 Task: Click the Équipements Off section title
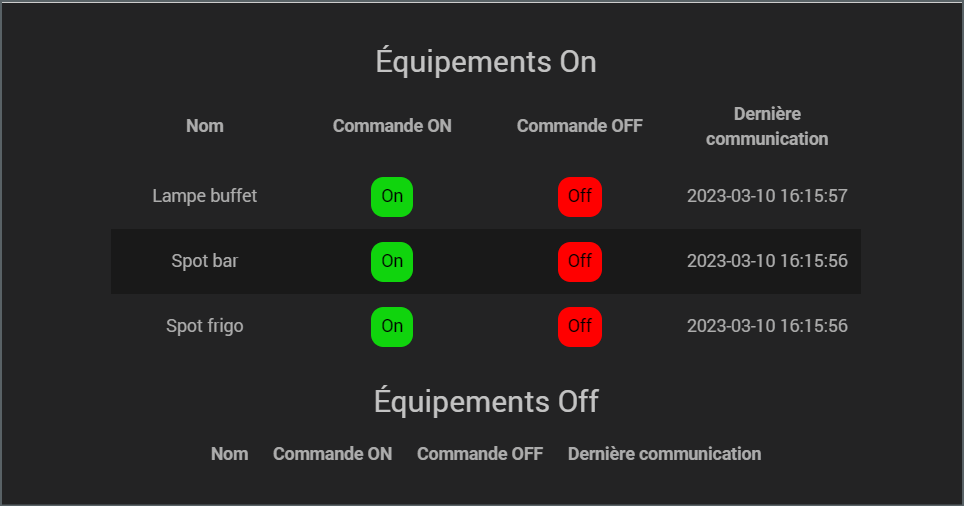pyautogui.click(x=486, y=402)
